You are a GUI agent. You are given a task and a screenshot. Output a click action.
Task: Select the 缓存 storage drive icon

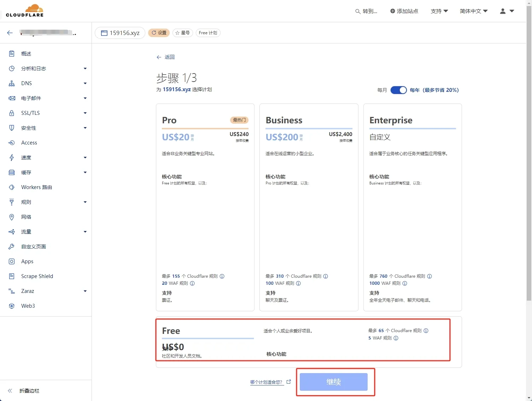point(12,172)
